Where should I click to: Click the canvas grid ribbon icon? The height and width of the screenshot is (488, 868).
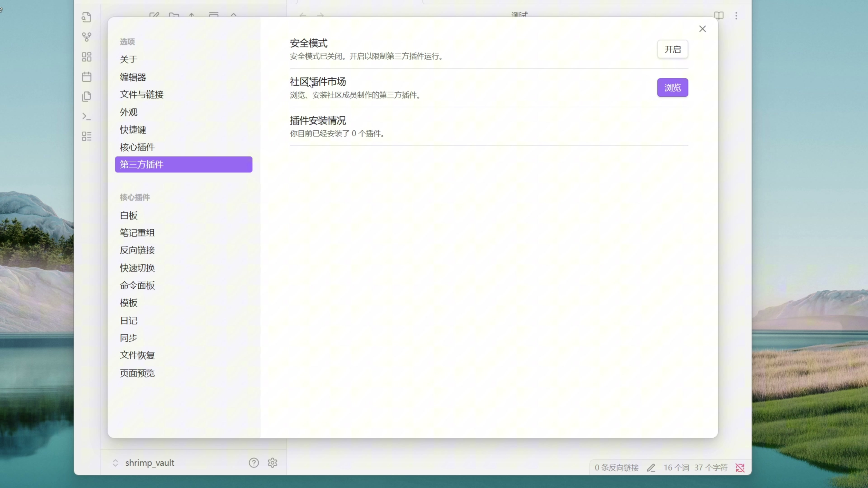point(86,56)
